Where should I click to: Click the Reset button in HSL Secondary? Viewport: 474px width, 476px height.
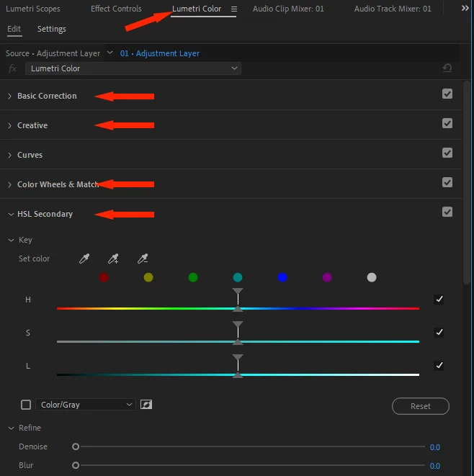click(421, 406)
